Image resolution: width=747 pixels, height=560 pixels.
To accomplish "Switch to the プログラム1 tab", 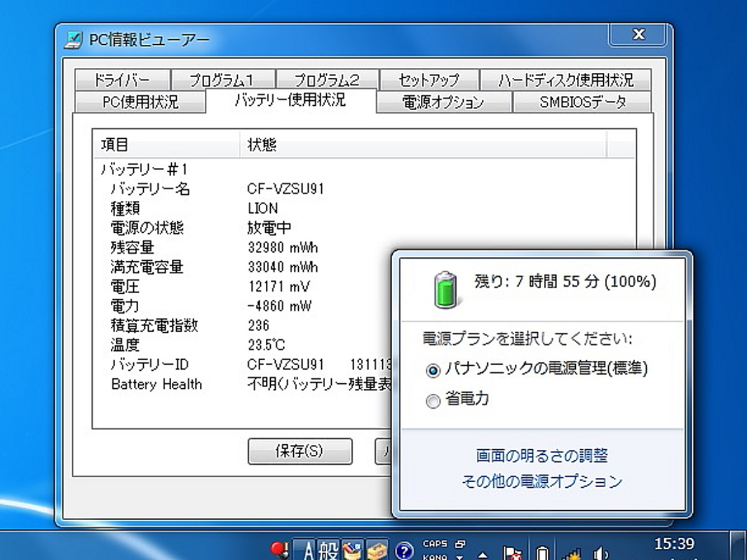I will (222, 80).
